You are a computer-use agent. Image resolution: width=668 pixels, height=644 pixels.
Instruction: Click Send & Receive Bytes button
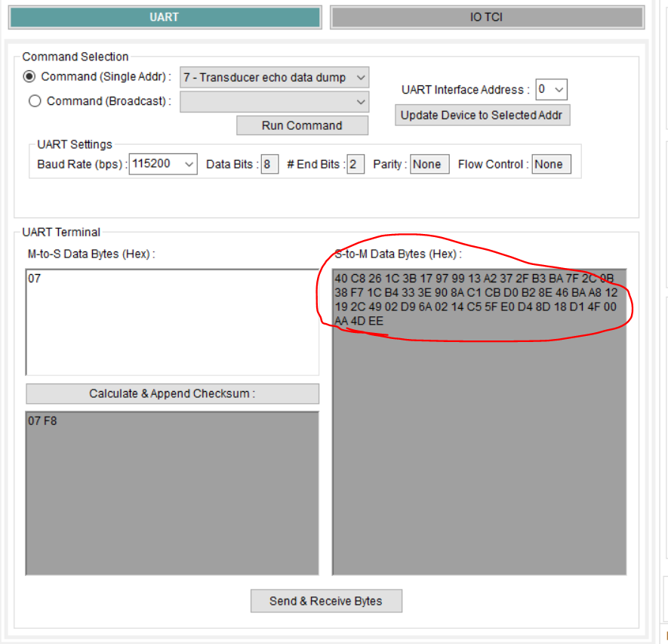tap(326, 601)
